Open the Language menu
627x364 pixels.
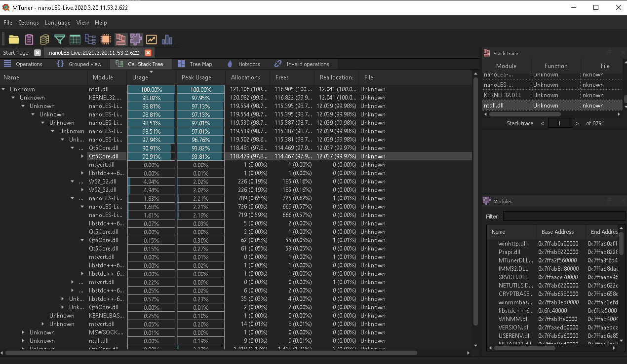pos(57,23)
